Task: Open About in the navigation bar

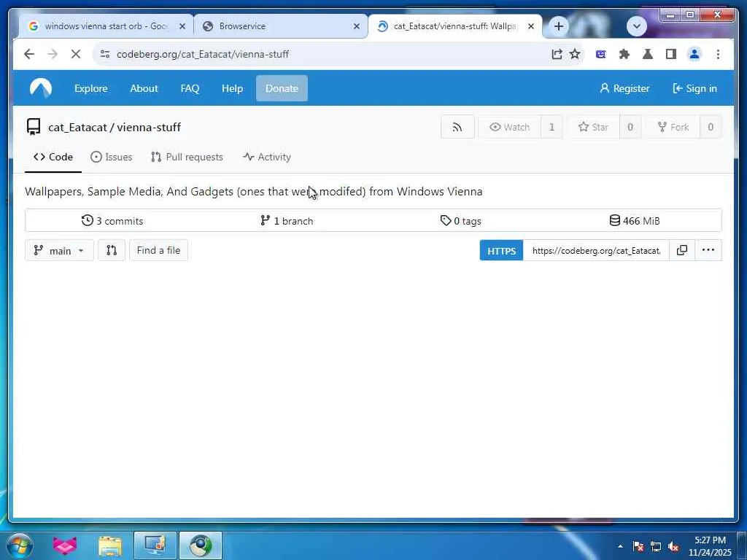Action: [x=144, y=88]
